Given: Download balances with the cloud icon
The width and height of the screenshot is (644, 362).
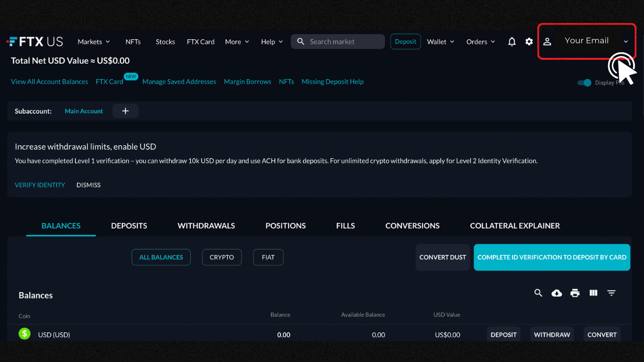Looking at the screenshot, I should click(556, 293).
